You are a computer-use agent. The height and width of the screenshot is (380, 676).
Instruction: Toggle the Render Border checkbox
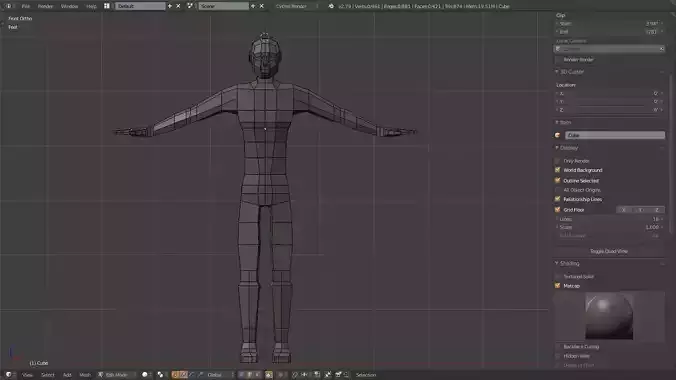pyautogui.click(x=558, y=60)
